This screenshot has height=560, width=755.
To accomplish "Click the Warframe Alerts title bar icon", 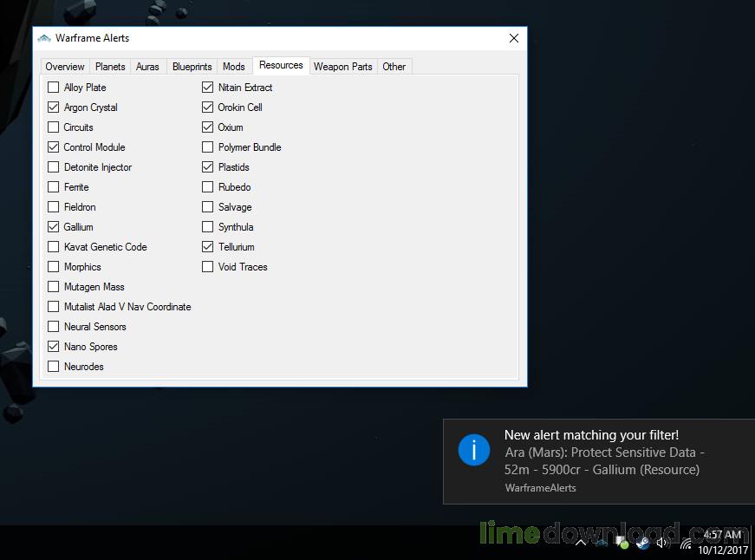I will pos(44,38).
